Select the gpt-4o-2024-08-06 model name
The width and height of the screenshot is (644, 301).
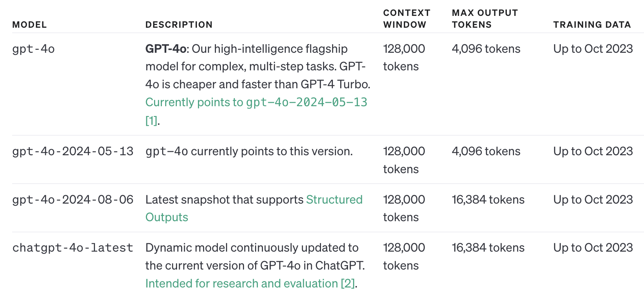coord(73,200)
